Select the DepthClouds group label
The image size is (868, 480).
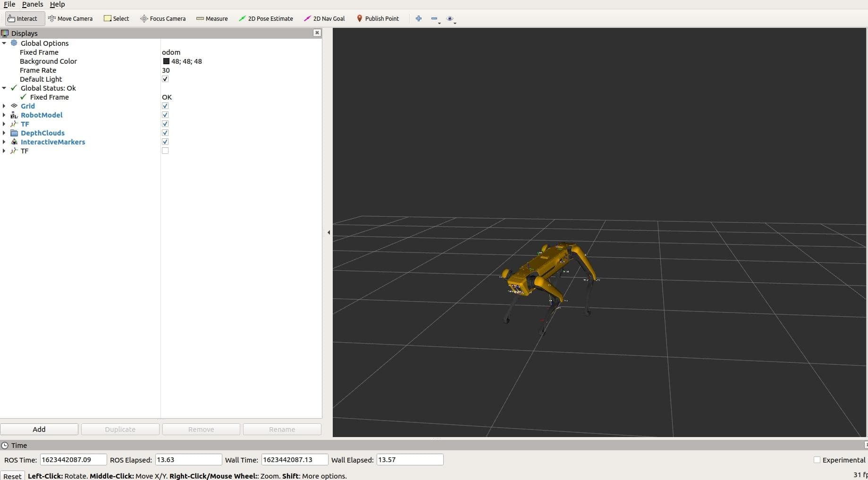click(42, 133)
